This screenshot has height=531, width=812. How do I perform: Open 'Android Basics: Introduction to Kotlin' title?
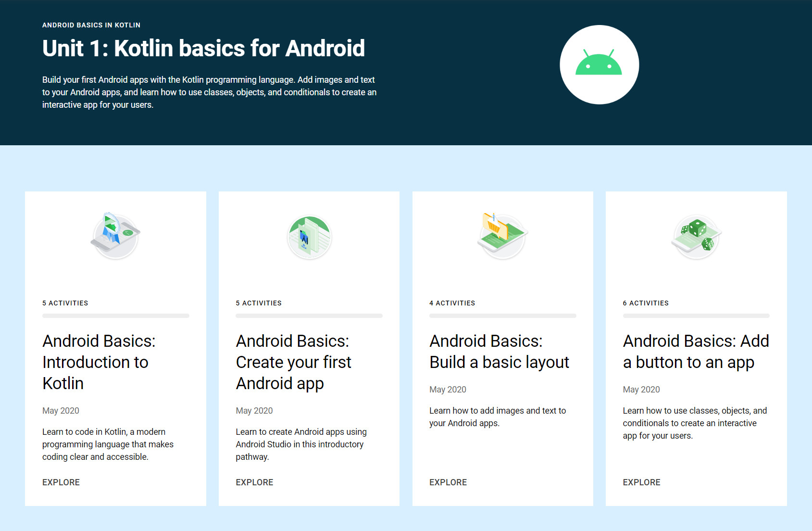[x=99, y=362]
